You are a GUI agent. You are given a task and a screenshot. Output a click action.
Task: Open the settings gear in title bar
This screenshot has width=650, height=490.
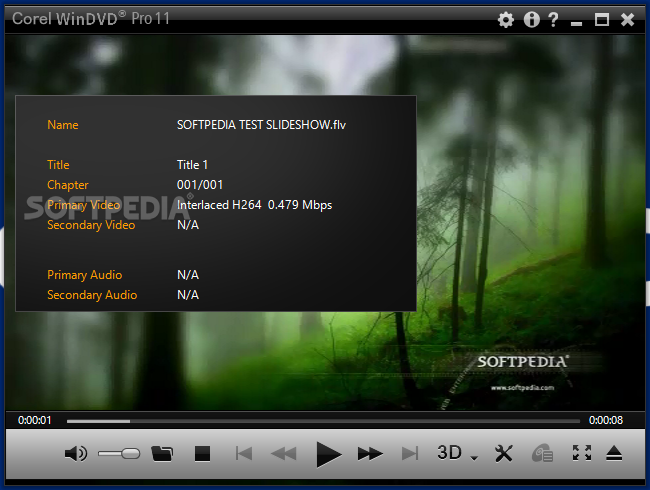506,19
